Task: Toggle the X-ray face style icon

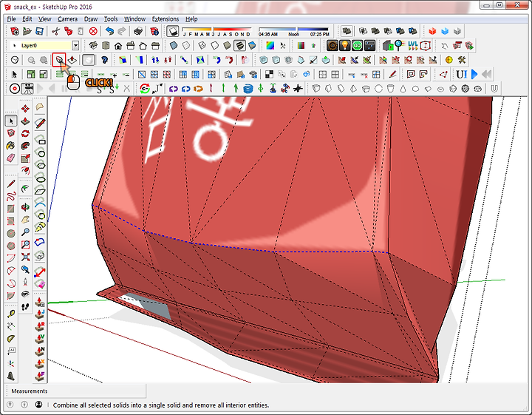Action: click(173, 45)
